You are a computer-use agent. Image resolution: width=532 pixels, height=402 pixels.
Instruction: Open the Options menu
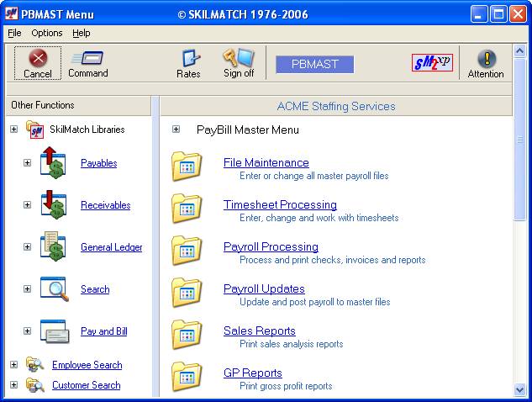[47, 33]
